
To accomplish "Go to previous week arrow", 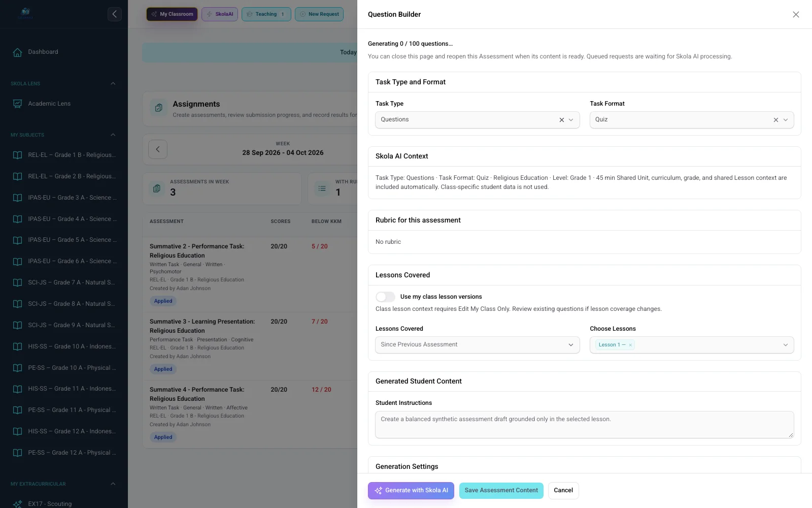I will [158, 149].
